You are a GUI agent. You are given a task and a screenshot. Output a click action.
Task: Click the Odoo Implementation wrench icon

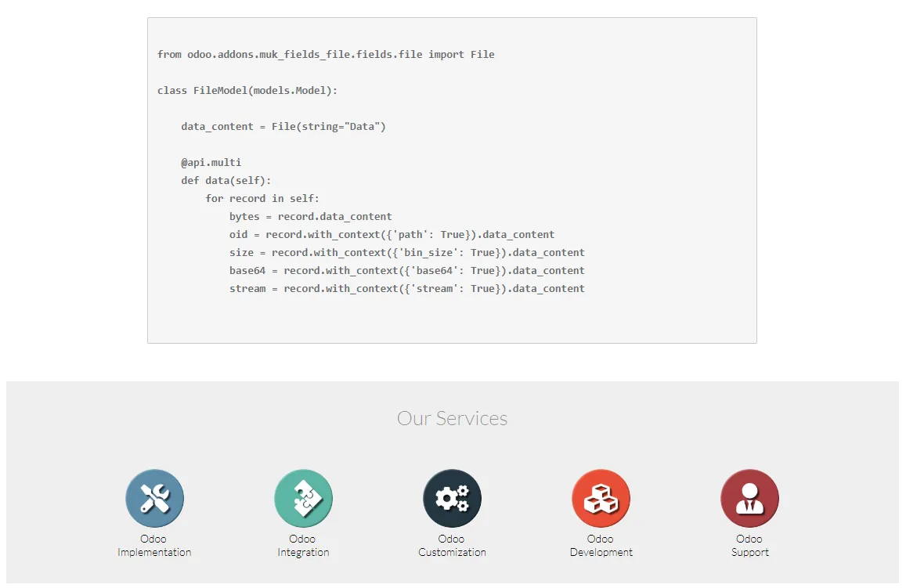[155, 499]
